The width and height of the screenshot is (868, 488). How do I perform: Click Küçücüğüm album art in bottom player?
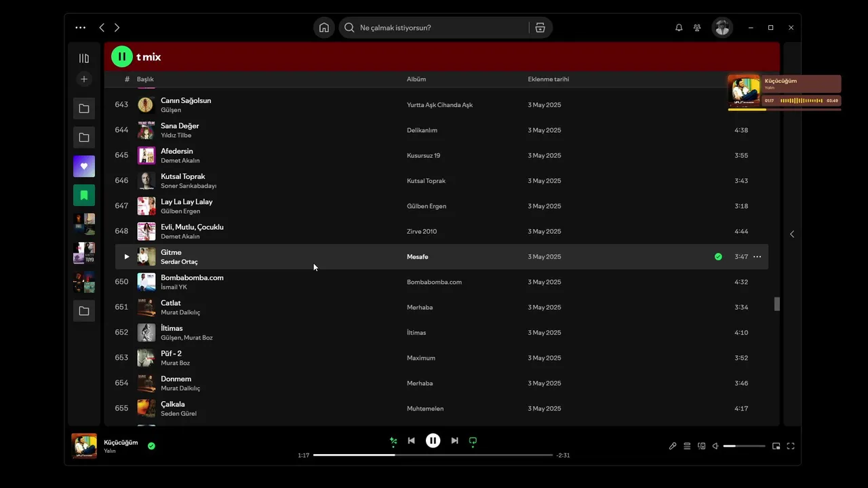click(x=84, y=446)
